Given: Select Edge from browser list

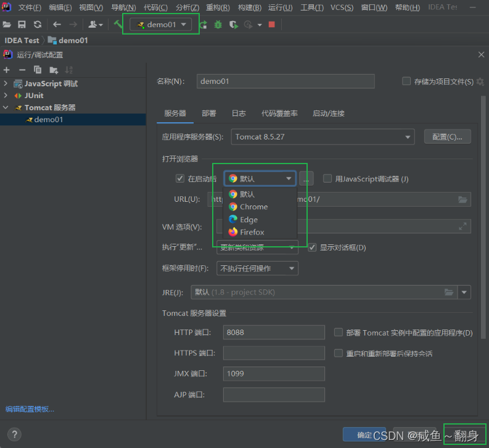Looking at the screenshot, I should point(260,220).
